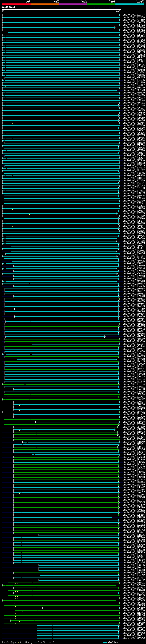Select hit label UniRef100_P26576
The height and width of the screenshot is (644, 146).
[x=134, y=133]
